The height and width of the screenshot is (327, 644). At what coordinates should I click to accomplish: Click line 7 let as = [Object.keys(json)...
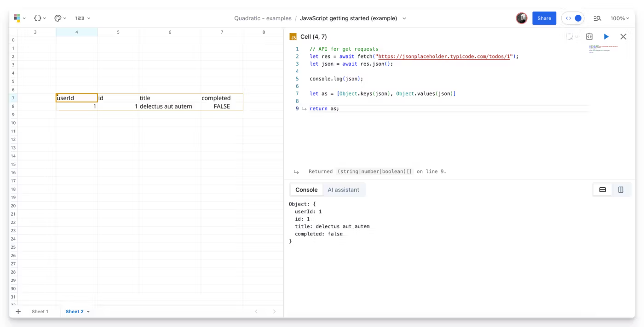[x=382, y=93]
